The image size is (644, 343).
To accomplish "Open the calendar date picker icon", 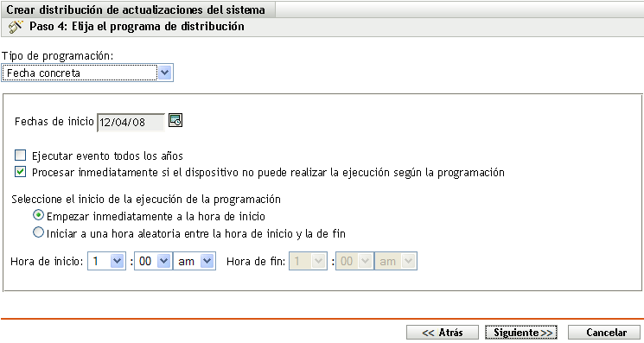I will click(x=175, y=120).
